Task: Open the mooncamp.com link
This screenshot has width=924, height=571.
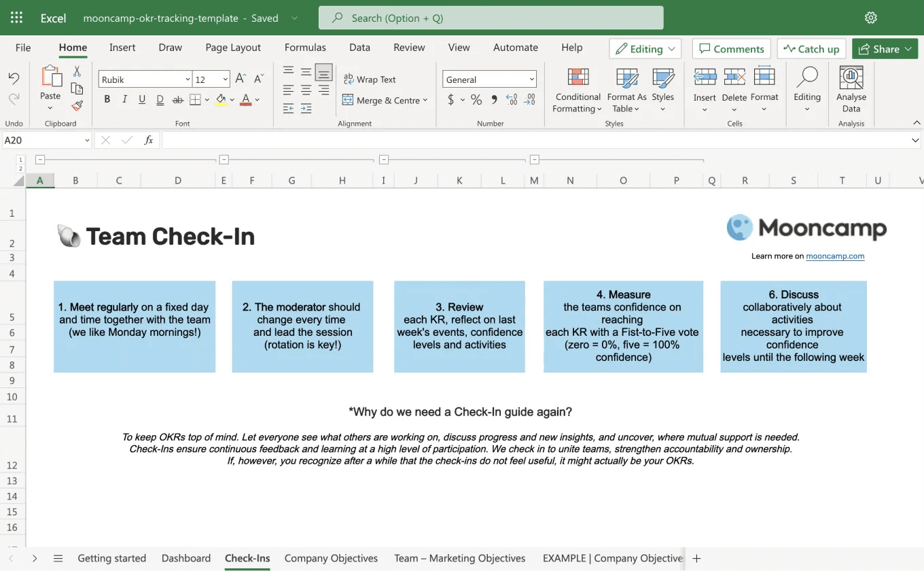Action: tap(836, 256)
